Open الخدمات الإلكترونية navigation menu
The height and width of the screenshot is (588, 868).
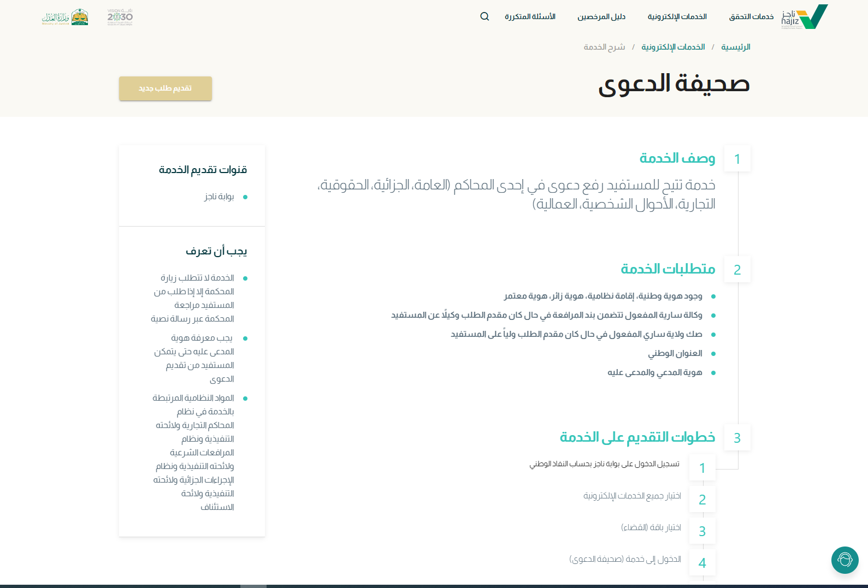click(677, 16)
